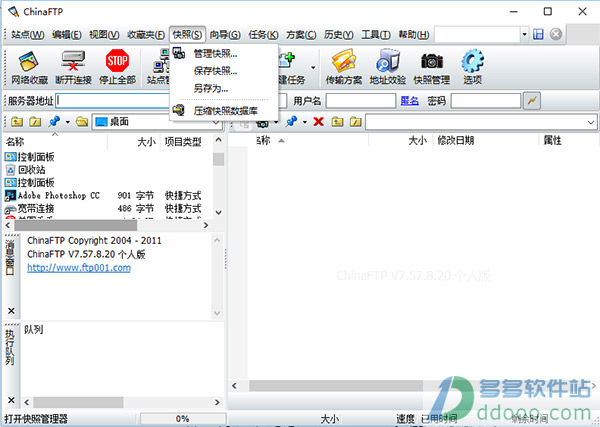Click into the 用户名 field
600x427 pixels.
pyautogui.click(x=360, y=101)
